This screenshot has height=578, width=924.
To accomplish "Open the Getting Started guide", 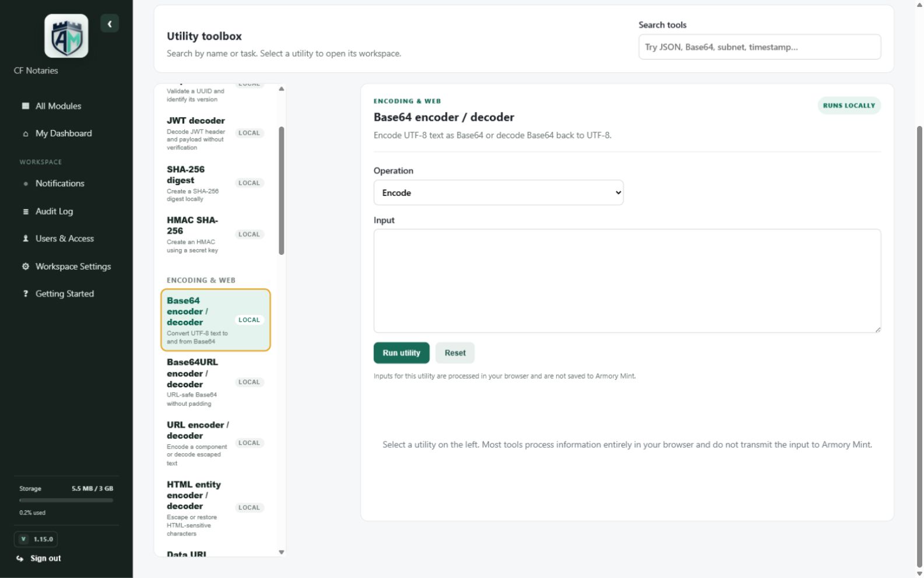I will 66,294.
